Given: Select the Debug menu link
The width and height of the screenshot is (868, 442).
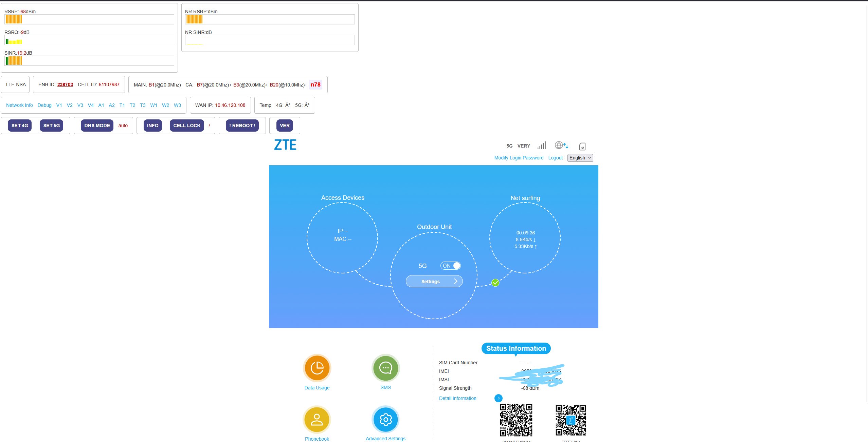Looking at the screenshot, I should coord(44,105).
